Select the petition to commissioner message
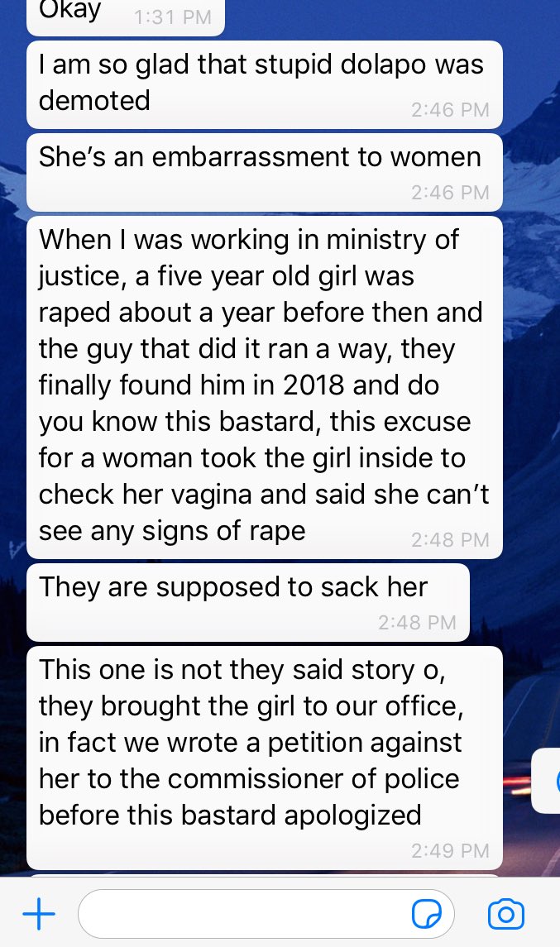Screen dimensions: 560x947 pos(265,758)
